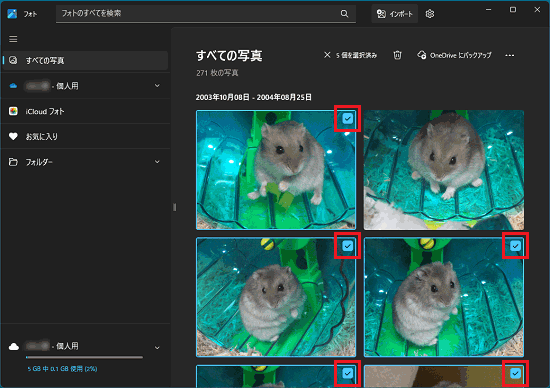
Task: Uncheck the third row right photo checkbox
Action: click(515, 373)
